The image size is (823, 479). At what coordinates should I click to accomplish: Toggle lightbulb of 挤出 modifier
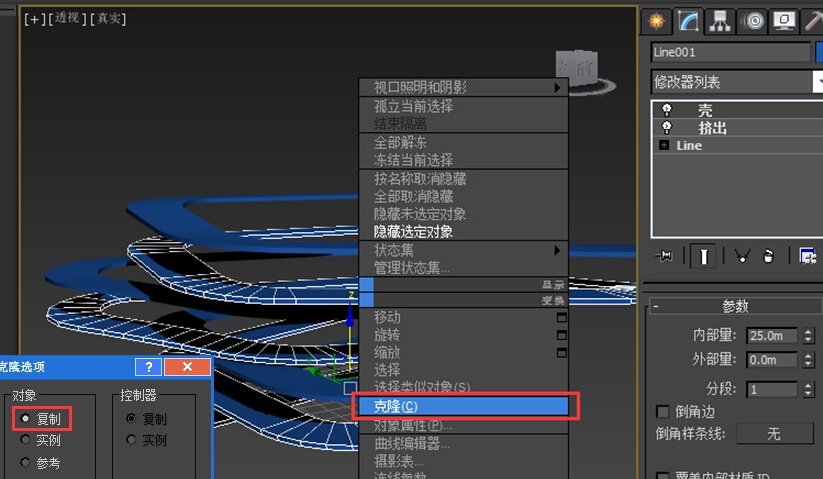667,127
